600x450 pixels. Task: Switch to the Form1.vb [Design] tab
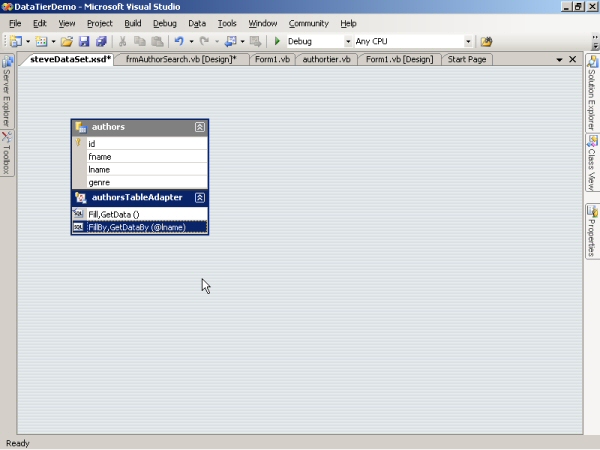399,59
